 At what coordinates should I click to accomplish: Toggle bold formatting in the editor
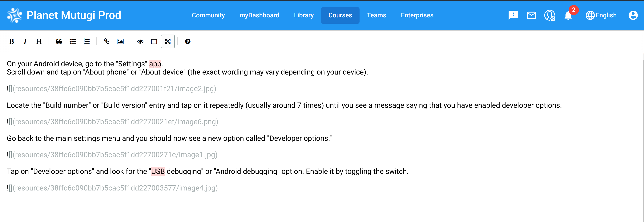11,41
